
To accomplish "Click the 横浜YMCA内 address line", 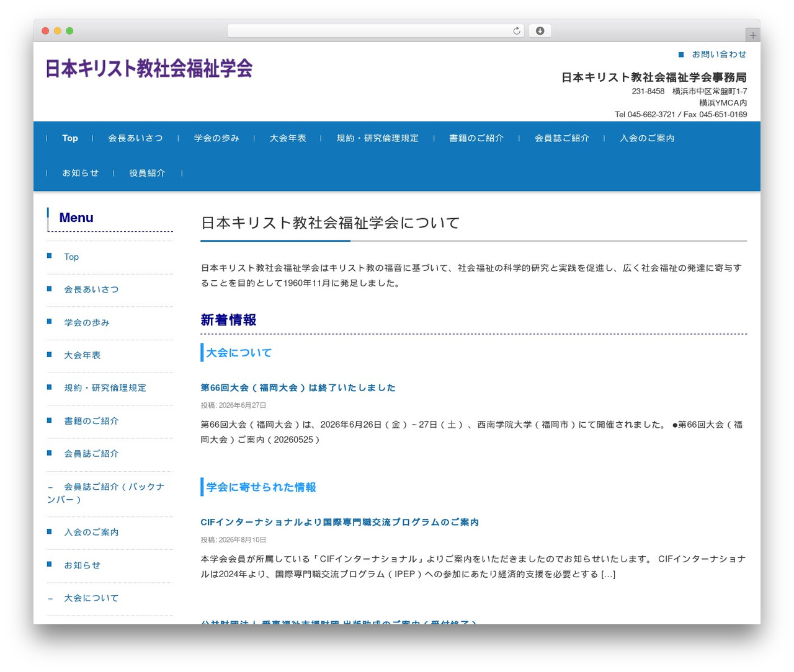I will (x=723, y=103).
